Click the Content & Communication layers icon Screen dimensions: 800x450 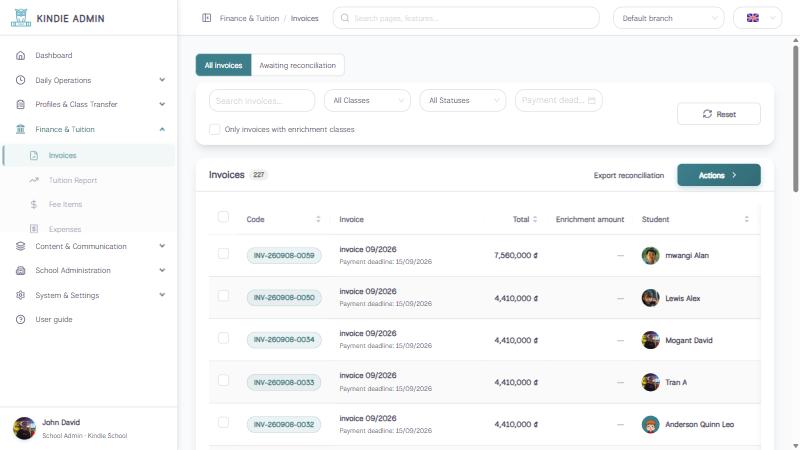pyautogui.click(x=20, y=246)
